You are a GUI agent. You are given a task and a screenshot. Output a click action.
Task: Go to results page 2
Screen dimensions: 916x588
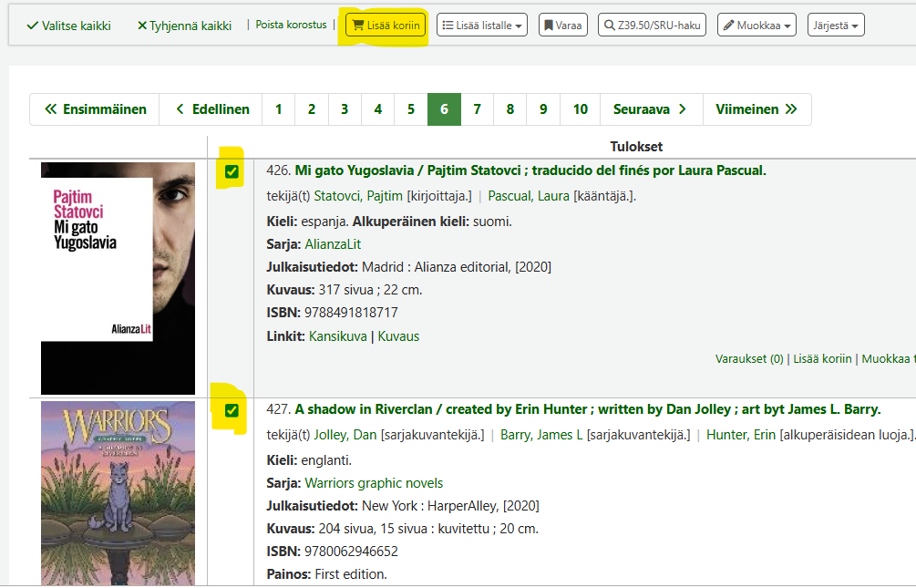pos(312,109)
